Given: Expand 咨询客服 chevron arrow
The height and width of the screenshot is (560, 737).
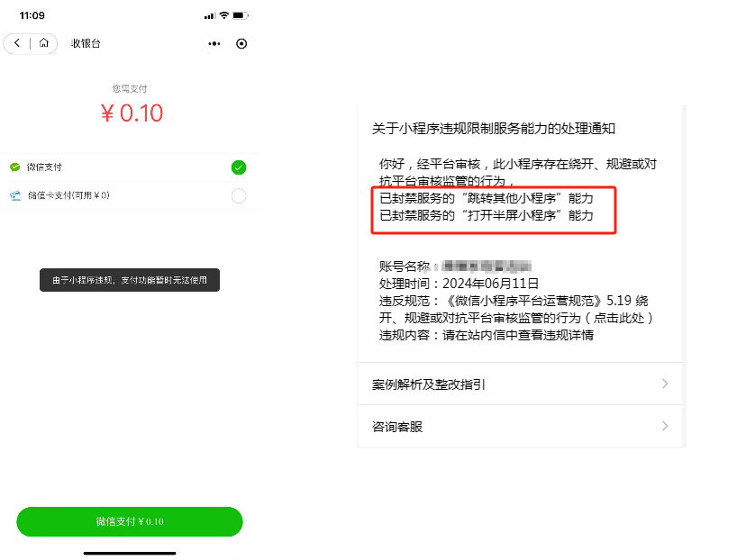Looking at the screenshot, I should [x=665, y=426].
